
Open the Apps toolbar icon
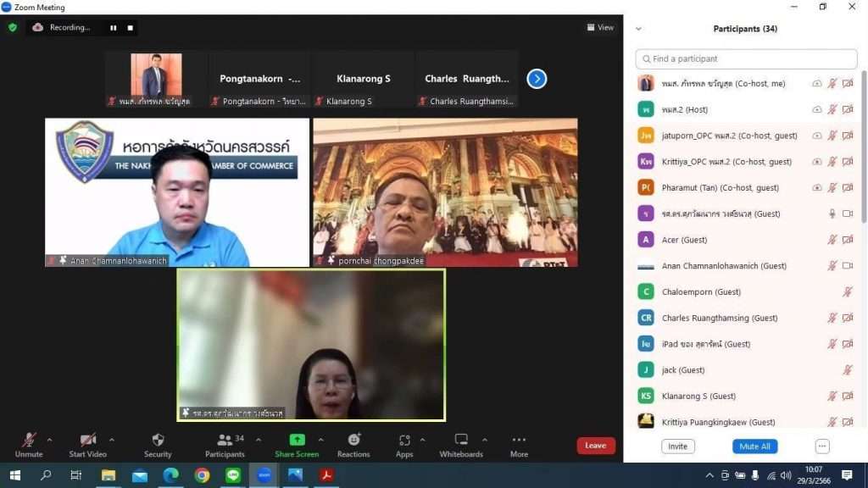(404, 445)
